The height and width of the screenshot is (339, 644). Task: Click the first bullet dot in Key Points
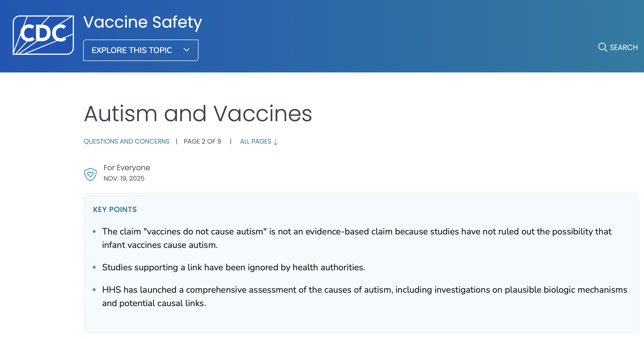point(94,231)
